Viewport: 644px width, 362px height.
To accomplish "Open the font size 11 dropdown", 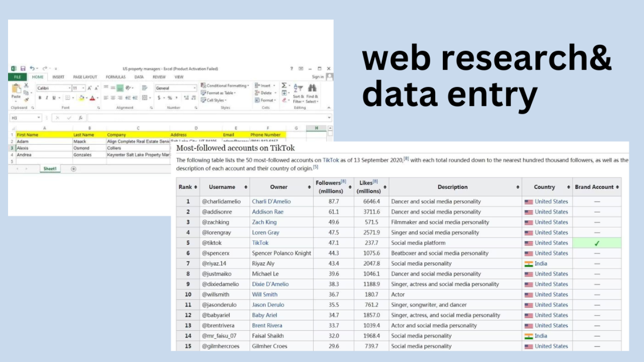I will coord(83,88).
